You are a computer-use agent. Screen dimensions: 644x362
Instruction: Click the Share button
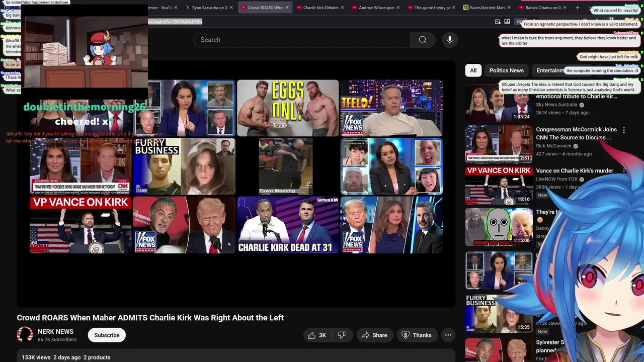(374, 335)
